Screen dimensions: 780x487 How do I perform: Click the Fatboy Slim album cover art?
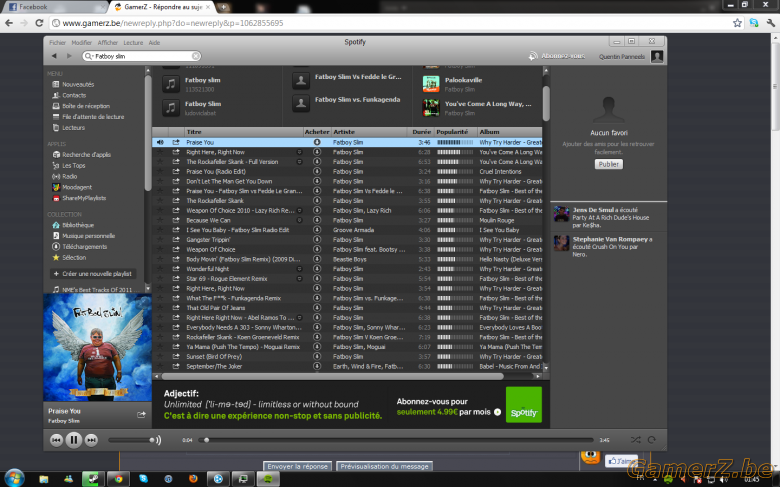coord(98,347)
